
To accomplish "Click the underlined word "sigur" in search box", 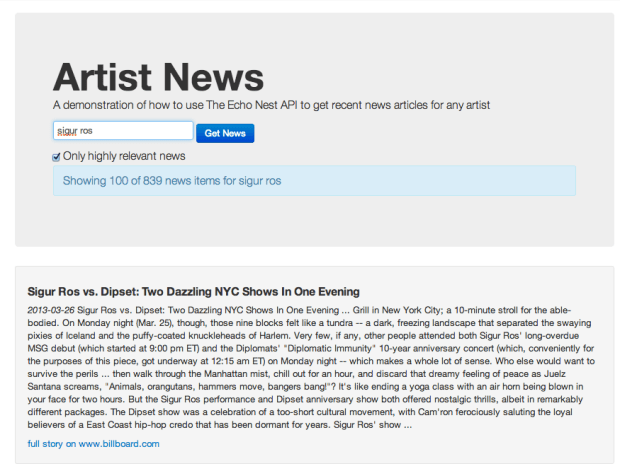I will 67,131.
